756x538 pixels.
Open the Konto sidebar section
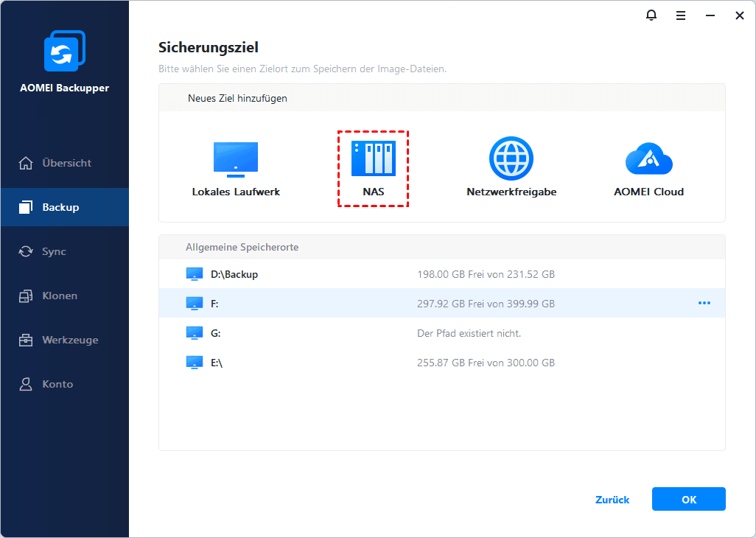[x=65, y=384]
